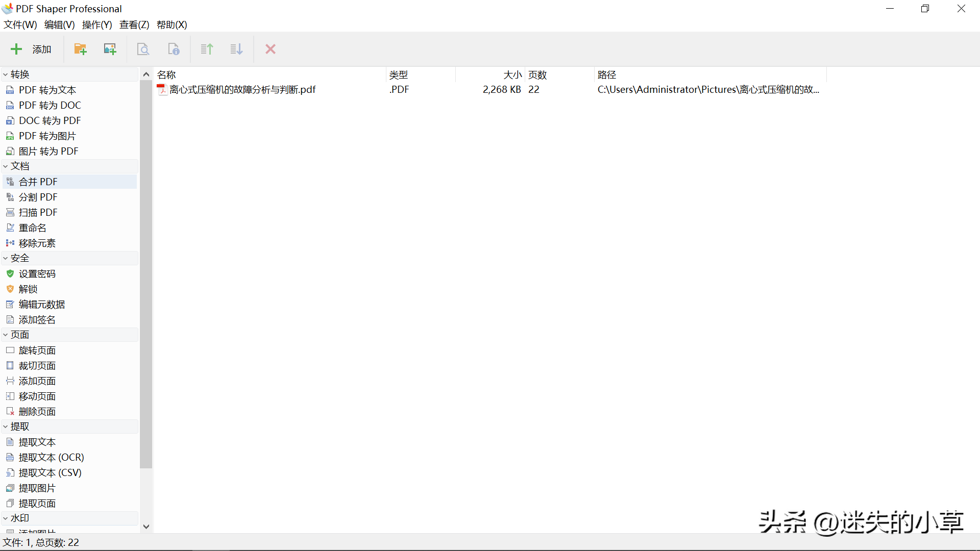Collapse the 页面 section
This screenshot has height=551, width=980.
click(5, 335)
